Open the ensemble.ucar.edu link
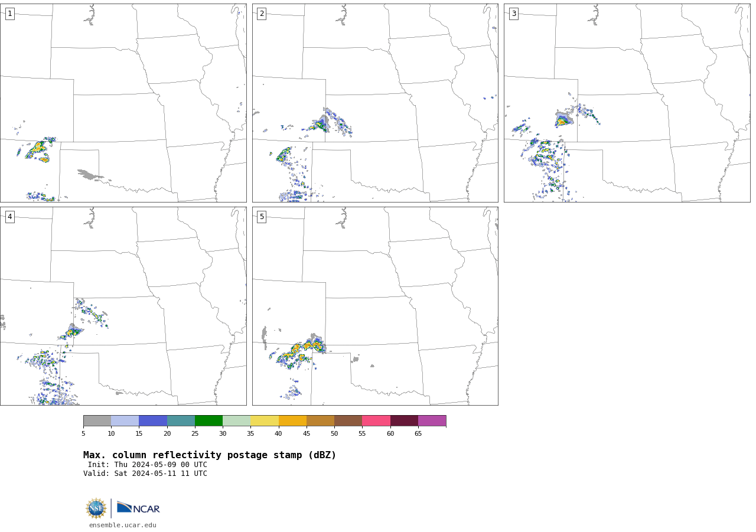Screen dimensions: 756x532 pyautogui.click(x=123, y=525)
